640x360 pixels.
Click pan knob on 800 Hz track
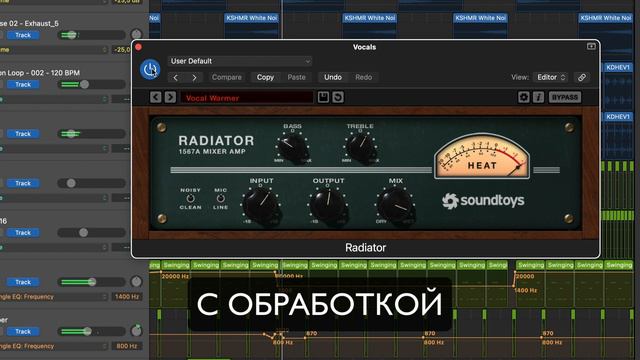(136, 331)
